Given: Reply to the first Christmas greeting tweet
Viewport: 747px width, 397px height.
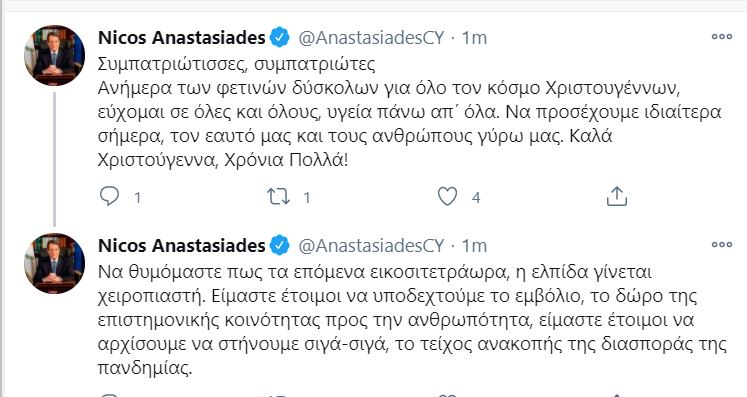Looking at the screenshot, I should click(109, 196).
